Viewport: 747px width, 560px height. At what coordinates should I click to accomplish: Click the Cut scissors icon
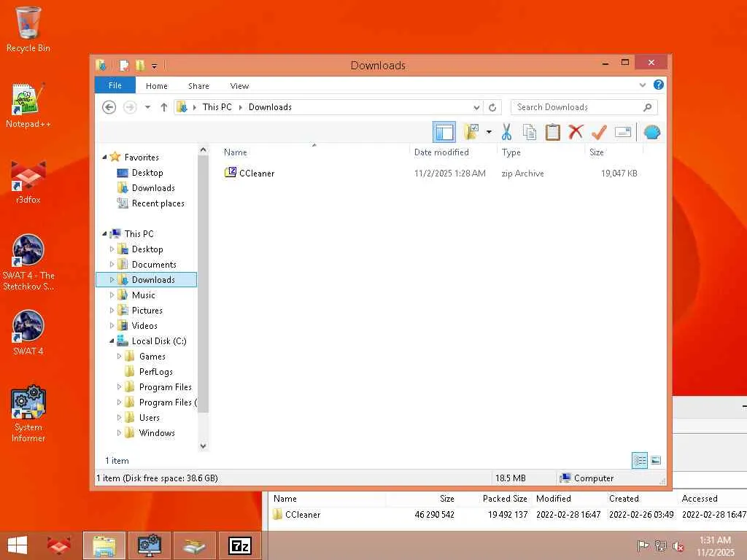click(x=506, y=132)
